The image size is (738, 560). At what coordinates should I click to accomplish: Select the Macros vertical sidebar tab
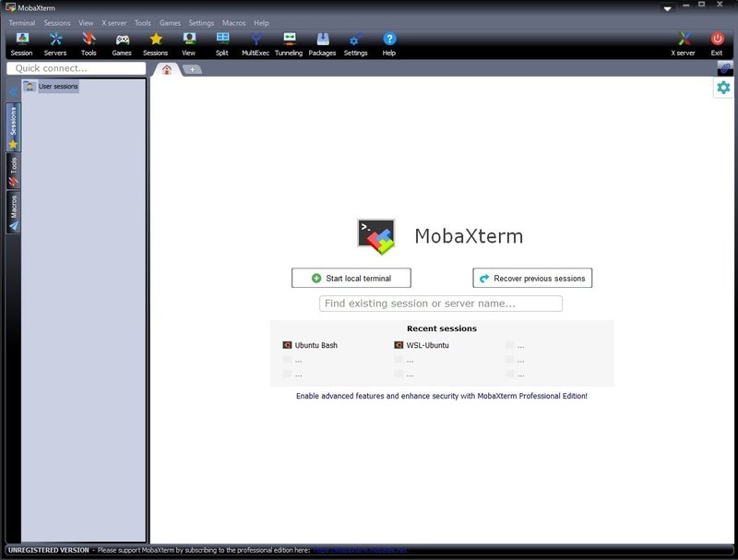pyautogui.click(x=13, y=213)
